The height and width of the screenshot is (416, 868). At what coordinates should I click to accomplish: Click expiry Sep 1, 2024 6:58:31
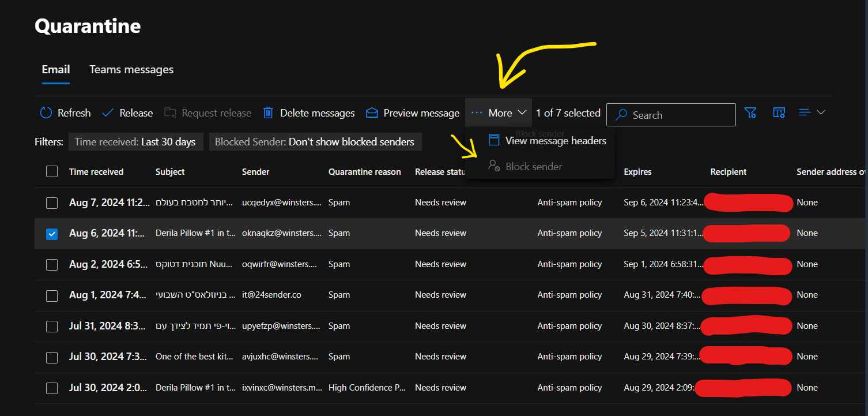(663, 264)
